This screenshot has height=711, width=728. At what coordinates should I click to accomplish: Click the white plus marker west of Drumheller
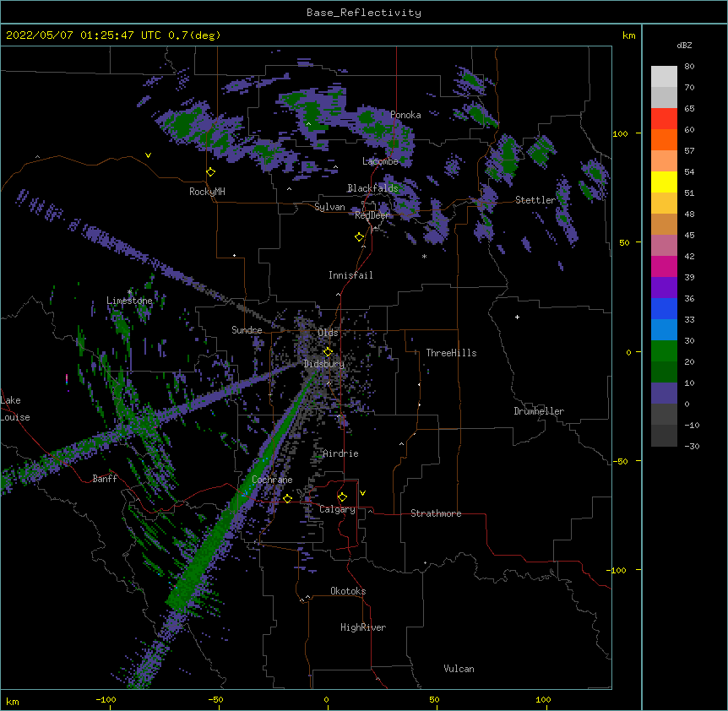pyautogui.click(x=517, y=317)
